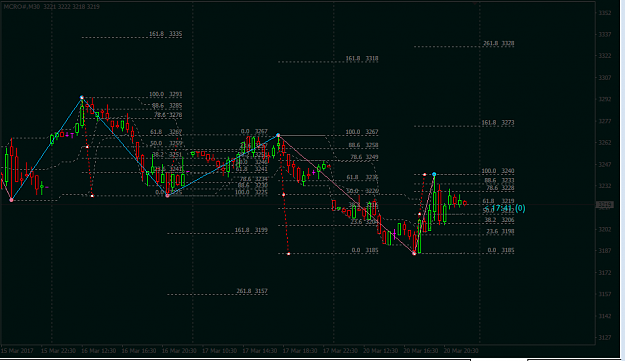Click the '17 Mar 22:30' time axis label
The width and height of the screenshot is (625, 361).
[x=340, y=351]
